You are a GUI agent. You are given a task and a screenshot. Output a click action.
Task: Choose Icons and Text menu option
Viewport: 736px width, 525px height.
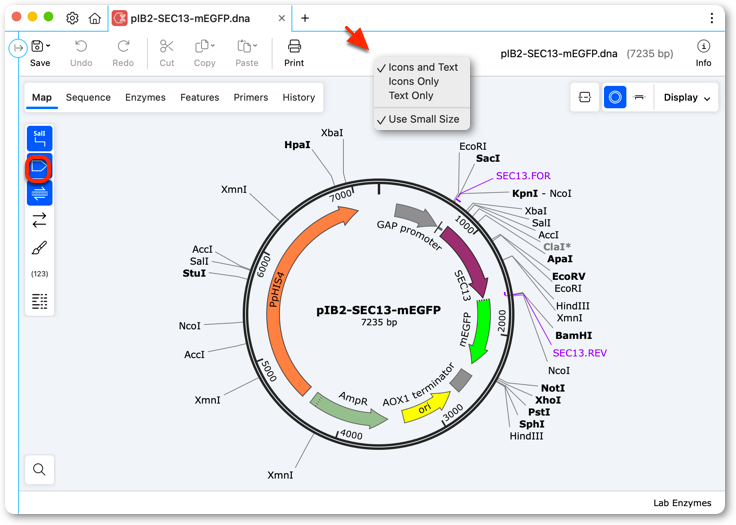coord(422,67)
